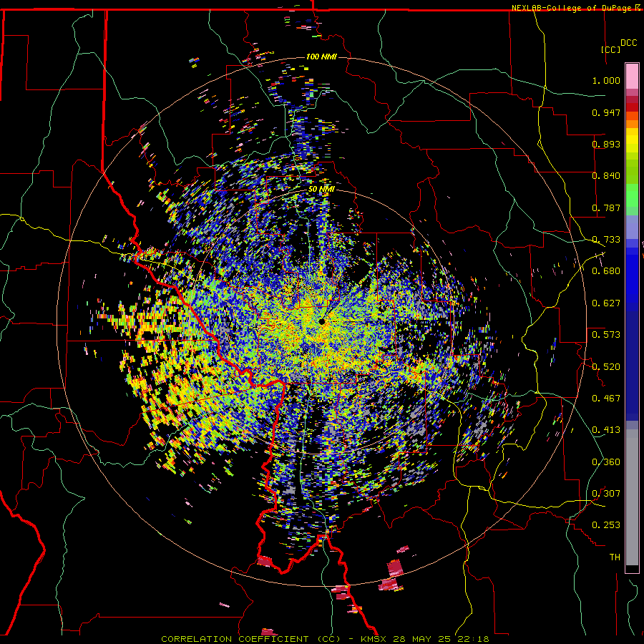Click the 0.680 scale value
The width and height of the screenshot is (644, 644).
(606, 270)
